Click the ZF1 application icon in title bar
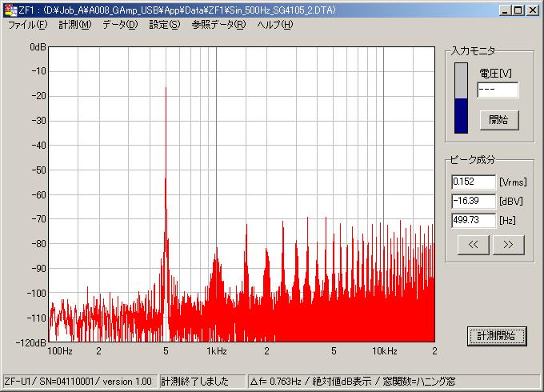Image resolution: width=544 pixels, height=392 pixels. pyautogui.click(x=10, y=10)
